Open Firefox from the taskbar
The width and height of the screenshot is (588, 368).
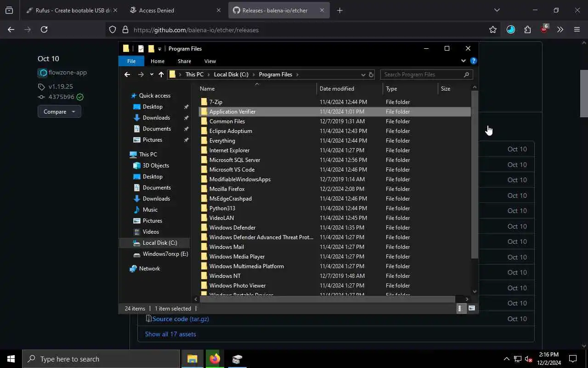coord(215,359)
